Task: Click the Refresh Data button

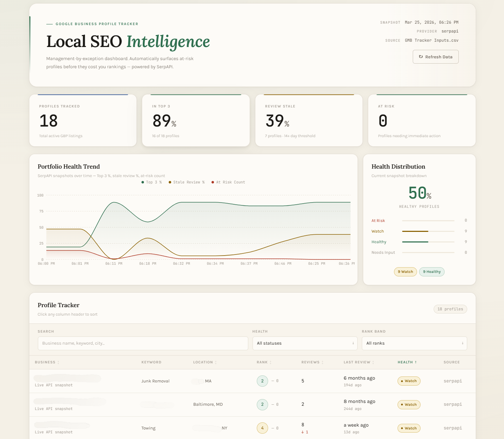Action: point(435,57)
